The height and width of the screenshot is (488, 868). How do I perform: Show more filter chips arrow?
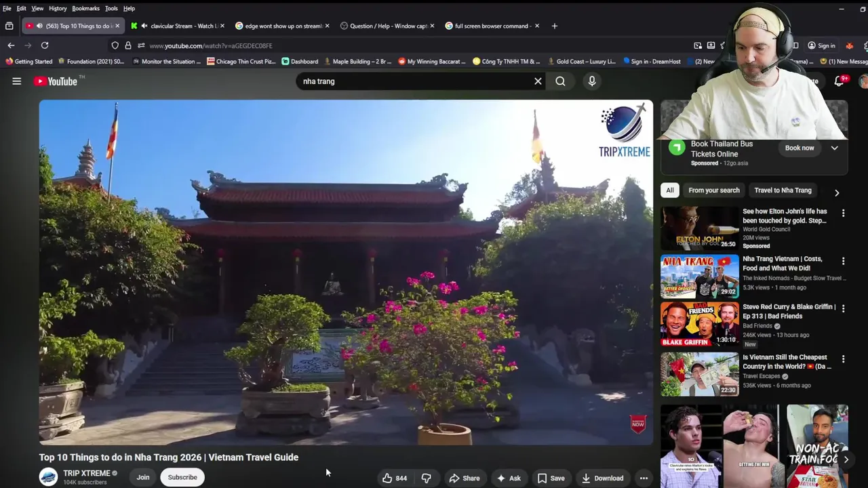point(837,192)
